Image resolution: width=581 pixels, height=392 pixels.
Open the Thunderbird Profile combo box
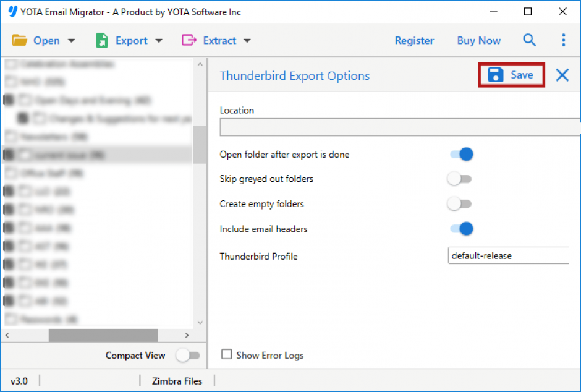point(508,255)
